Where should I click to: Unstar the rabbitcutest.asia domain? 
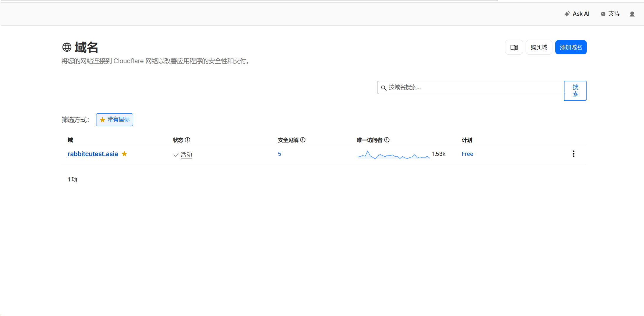tap(124, 154)
